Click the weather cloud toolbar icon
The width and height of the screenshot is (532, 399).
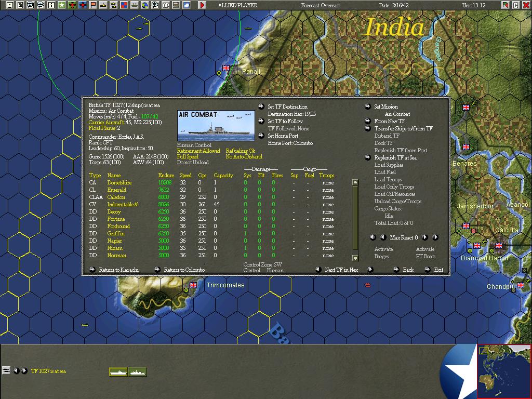(x=187, y=5)
